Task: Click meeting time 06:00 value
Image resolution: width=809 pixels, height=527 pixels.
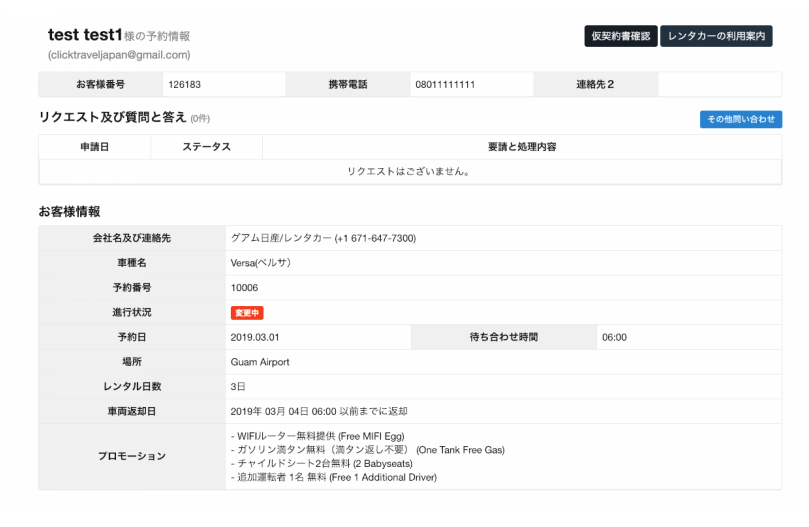Action: [614, 338]
